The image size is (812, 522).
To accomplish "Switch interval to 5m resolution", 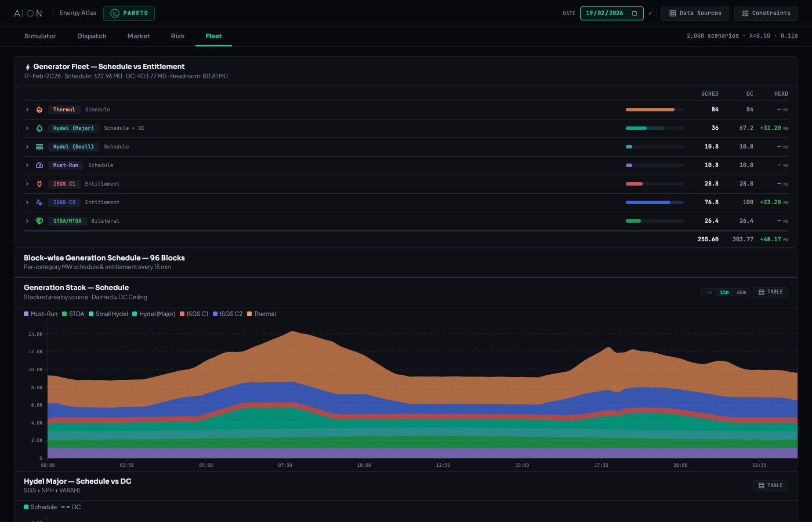I will point(708,292).
